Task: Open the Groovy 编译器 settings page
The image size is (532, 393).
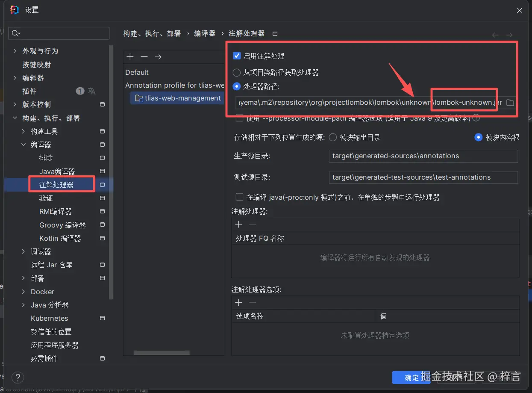Action: (x=62, y=225)
